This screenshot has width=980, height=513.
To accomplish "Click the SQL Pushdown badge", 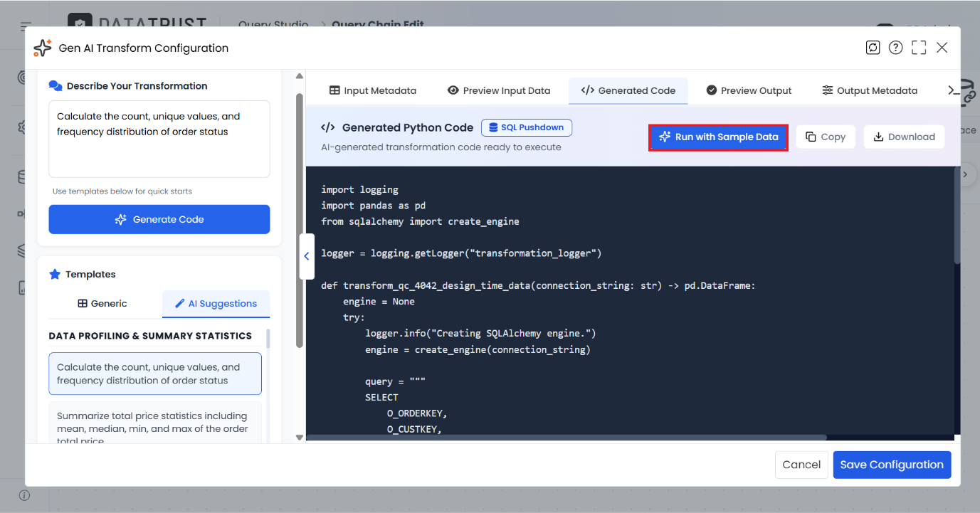I will click(527, 127).
